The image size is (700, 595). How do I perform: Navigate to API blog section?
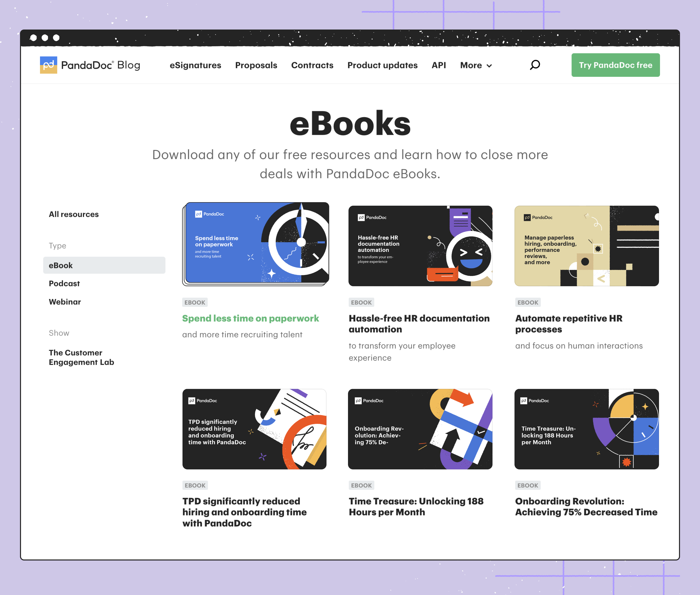[x=438, y=65]
